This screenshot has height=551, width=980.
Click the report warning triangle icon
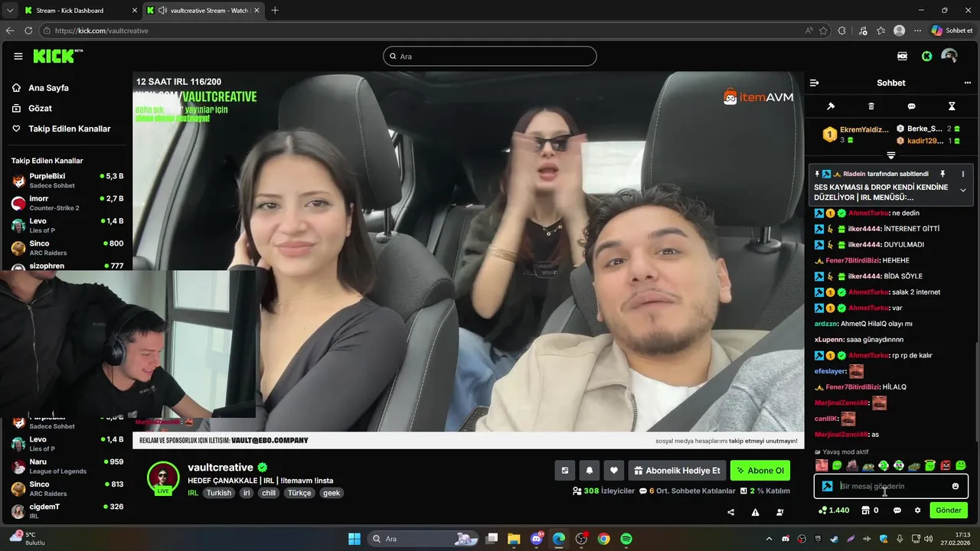coord(755,513)
